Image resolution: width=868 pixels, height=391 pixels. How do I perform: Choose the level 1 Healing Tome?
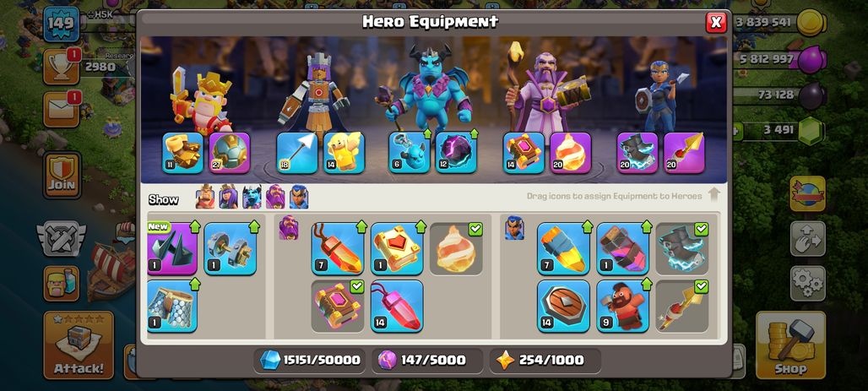coord(396,248)
